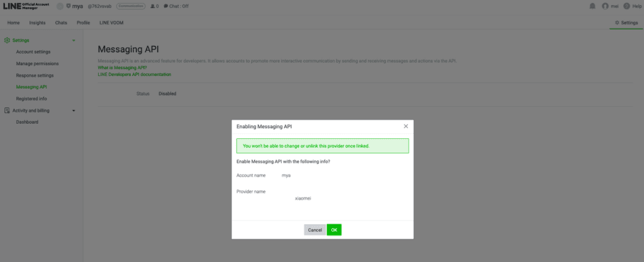
Task: Select the LINE VOOM tab
Action: click(111, 23)
